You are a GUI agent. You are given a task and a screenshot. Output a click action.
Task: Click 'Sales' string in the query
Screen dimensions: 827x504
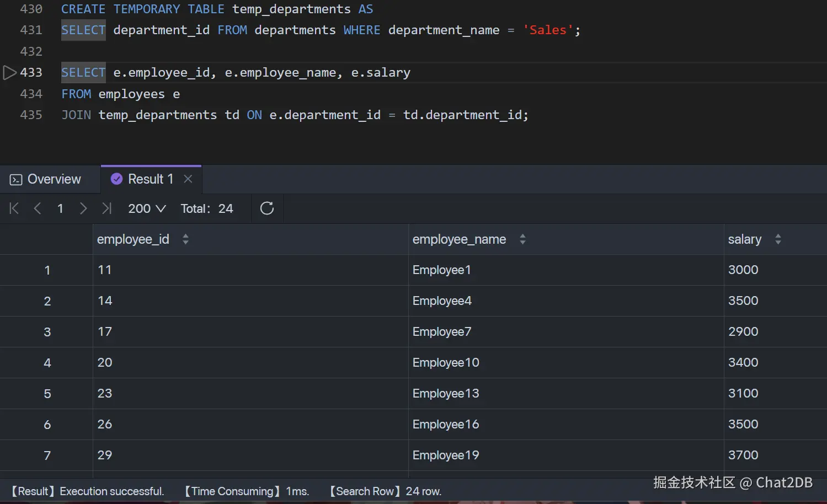pos(548,30)
